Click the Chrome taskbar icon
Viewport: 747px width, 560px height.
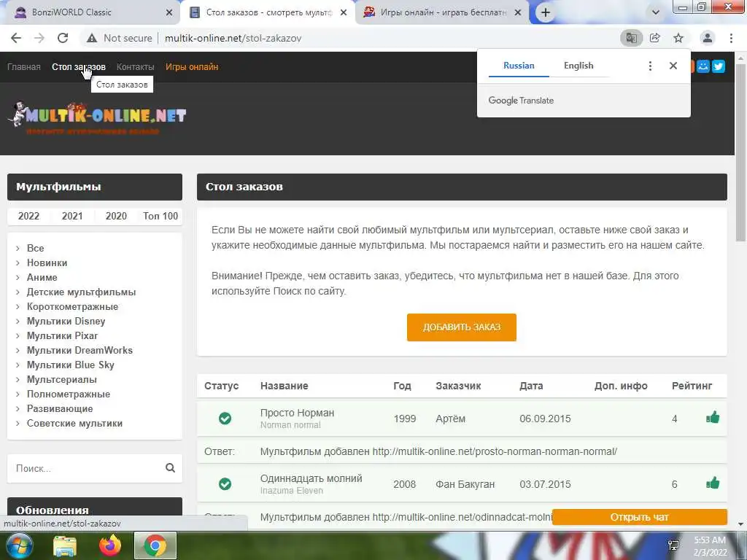click(155, 546)
